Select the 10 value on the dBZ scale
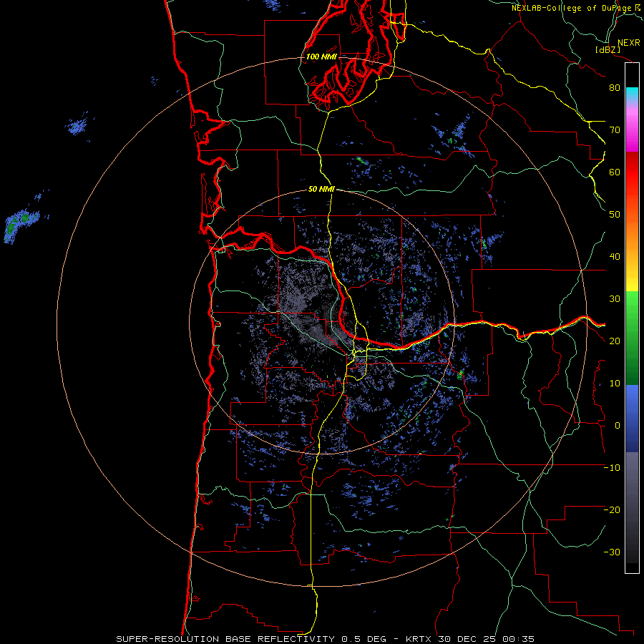Image resolution: width=644 pixels, height=644 pixels. [615, 384]
